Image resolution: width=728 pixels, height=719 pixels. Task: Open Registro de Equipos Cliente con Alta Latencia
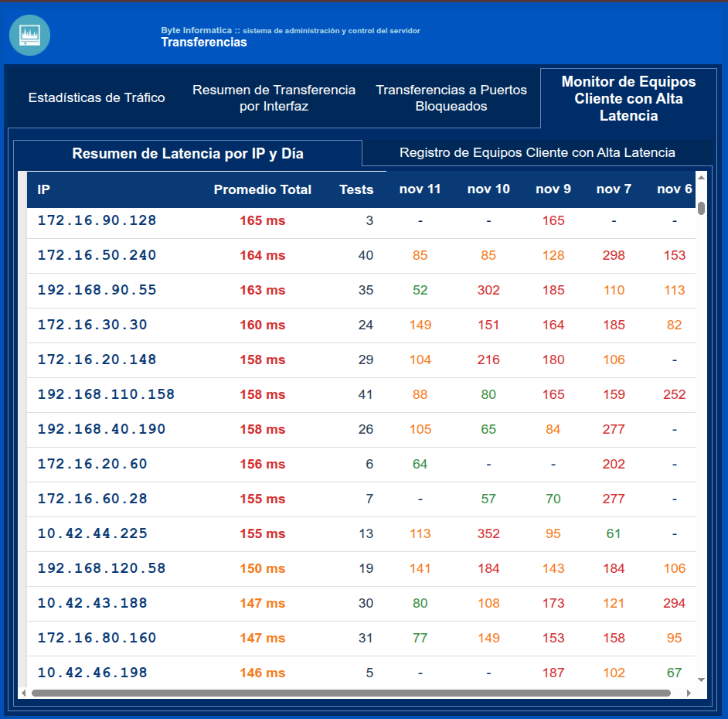pyautogui.click(x=537, y=153)
